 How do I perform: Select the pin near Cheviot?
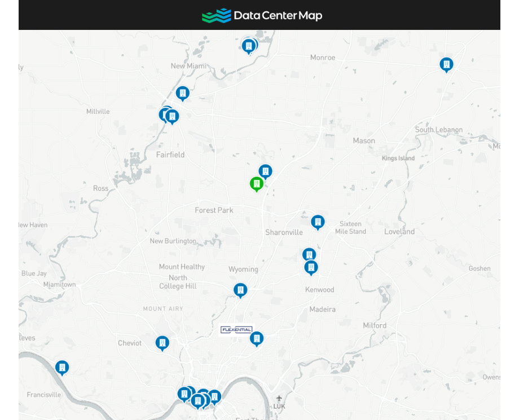click(162, 341)
